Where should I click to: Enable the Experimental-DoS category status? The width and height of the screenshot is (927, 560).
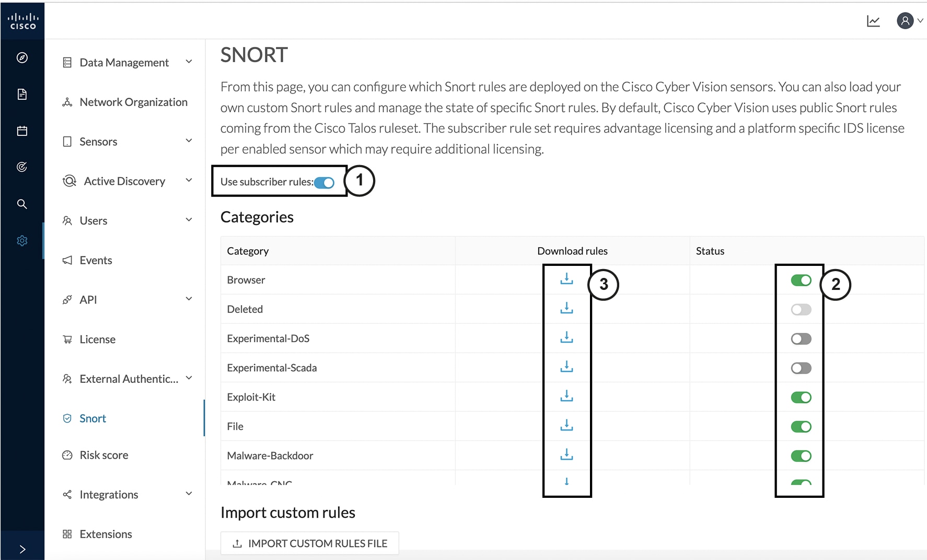point(801,339)
